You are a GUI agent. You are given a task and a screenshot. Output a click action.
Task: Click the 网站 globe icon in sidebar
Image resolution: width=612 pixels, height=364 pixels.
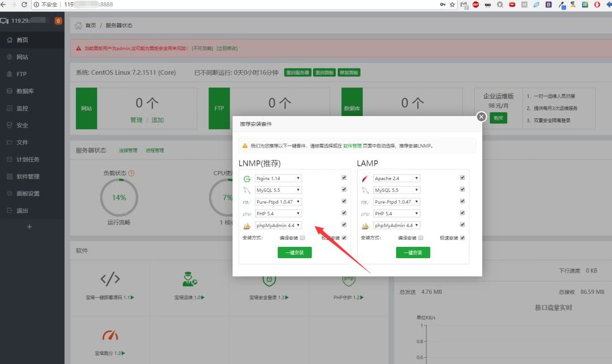10,57
